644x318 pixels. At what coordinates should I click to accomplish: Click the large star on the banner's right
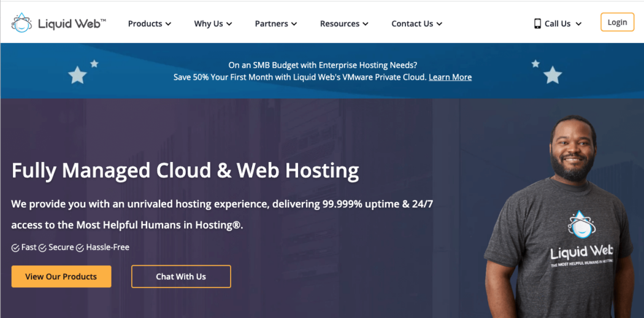[x=553, y=75]
